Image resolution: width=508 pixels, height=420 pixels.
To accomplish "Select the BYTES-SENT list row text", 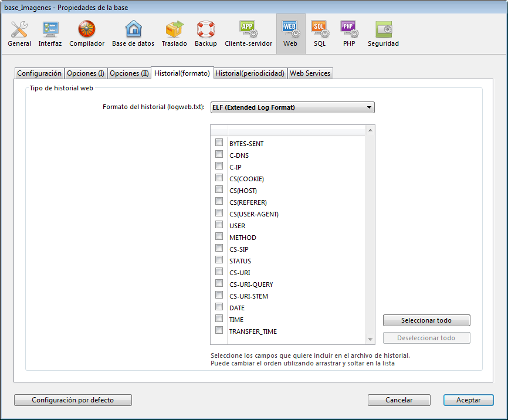I will point(246,144).
